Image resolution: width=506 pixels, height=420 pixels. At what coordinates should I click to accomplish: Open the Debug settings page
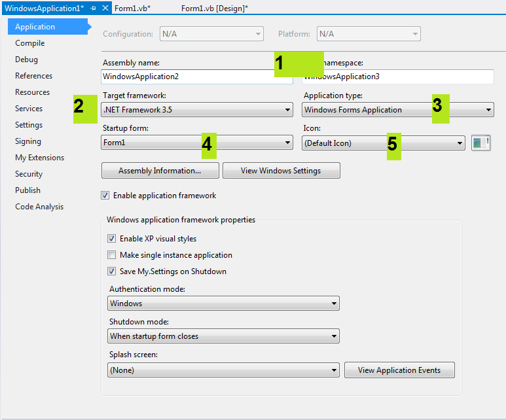point(26,60)
